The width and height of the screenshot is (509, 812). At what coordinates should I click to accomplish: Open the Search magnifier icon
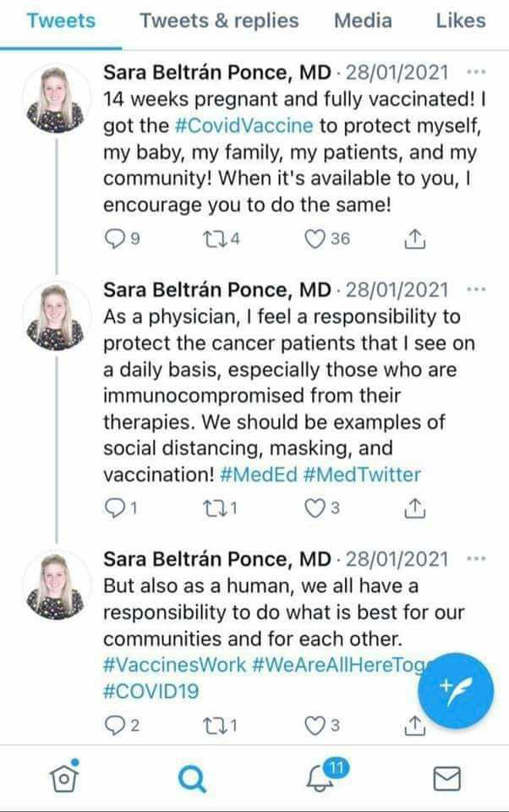[192, 778]
